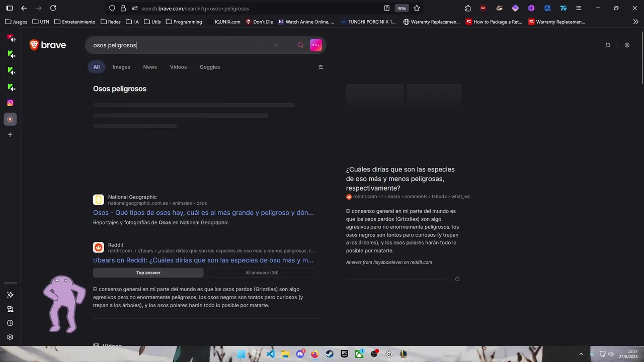Open the volume control in tray
644x362 pixels.
coord(611,354)
